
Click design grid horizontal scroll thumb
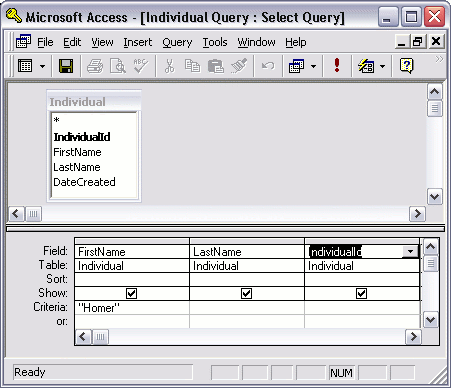[x=100, y=337]
